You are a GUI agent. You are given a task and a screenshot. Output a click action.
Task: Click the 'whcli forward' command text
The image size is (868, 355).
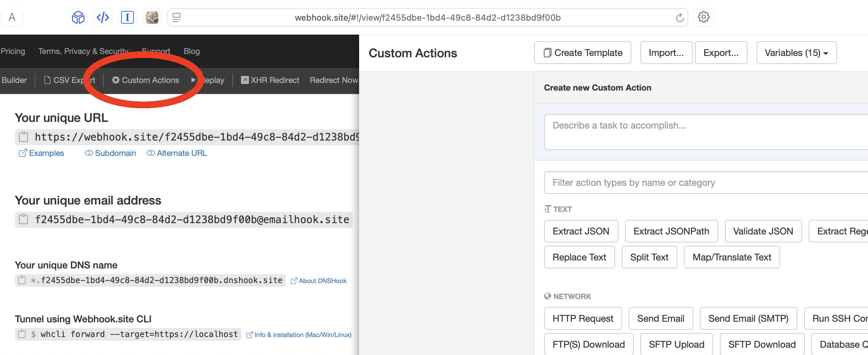[139, 334]
